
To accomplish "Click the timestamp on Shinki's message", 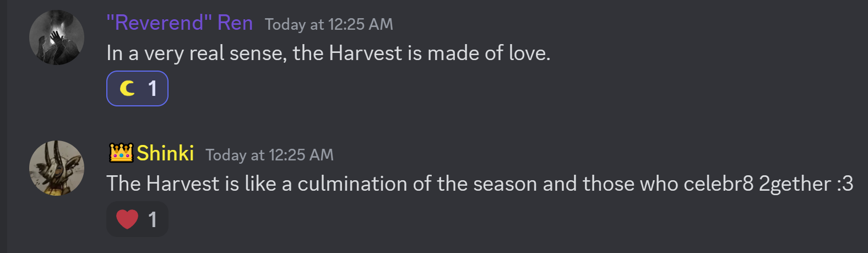I will (269, 155).
